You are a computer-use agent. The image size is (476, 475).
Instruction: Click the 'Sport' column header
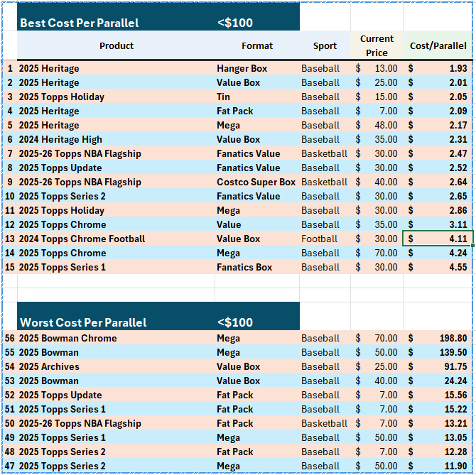325,45
